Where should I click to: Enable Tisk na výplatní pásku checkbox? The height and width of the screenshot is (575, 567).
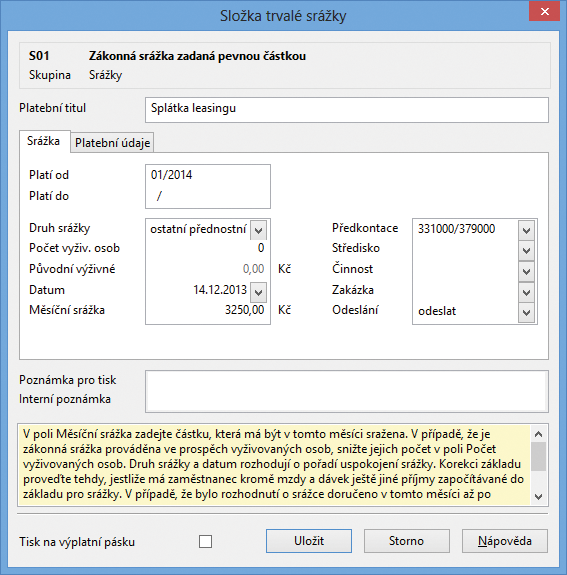tap(205, 541)
